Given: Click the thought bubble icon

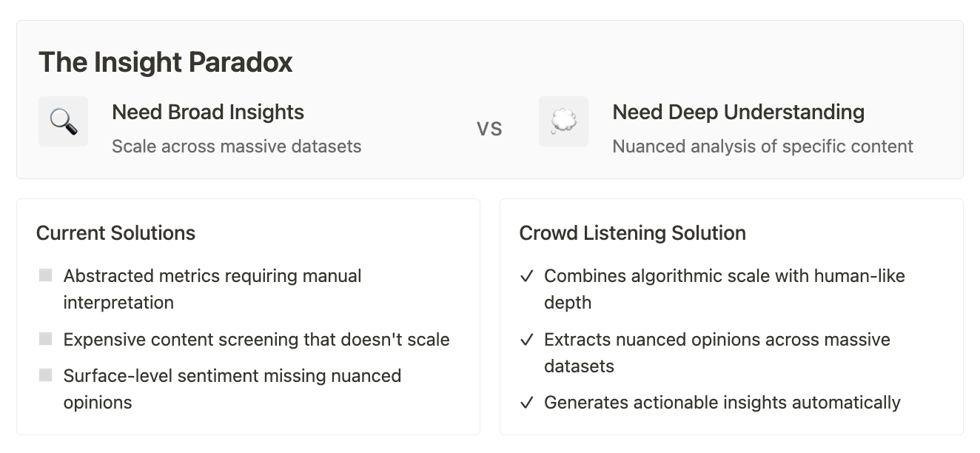Looking at the screenshot, I should tap(564, 121).
